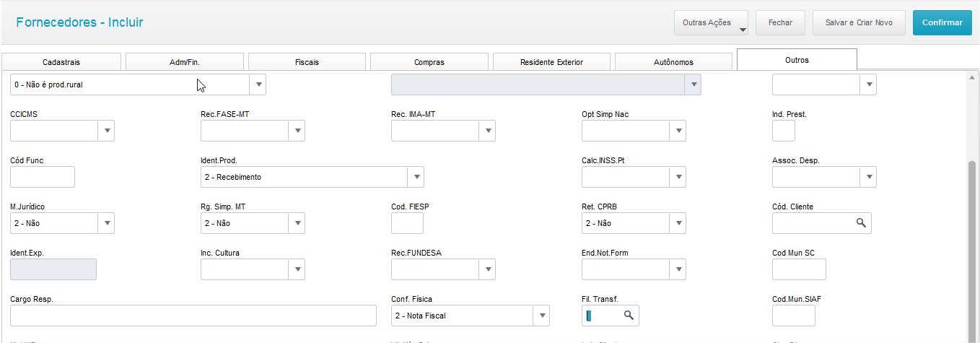
Task: Click the Cargo Resp. text field
Action: [193, 316]
